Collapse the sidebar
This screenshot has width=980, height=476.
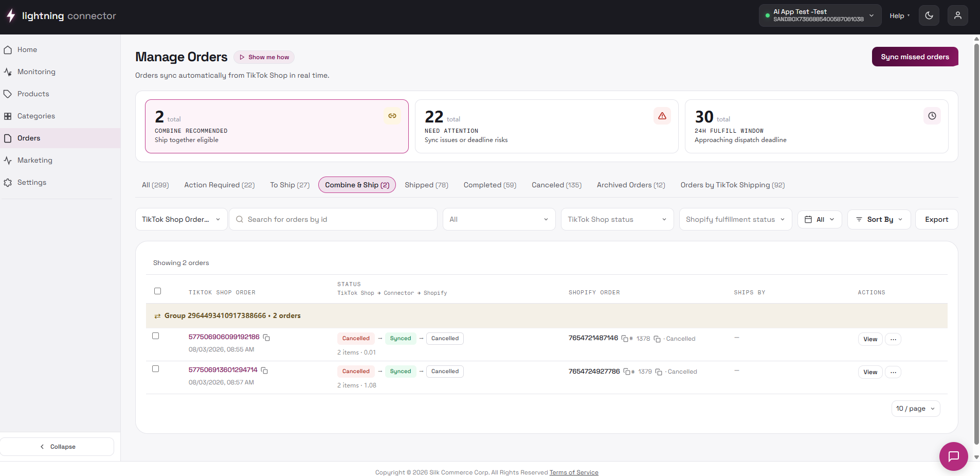click(57, 447)
